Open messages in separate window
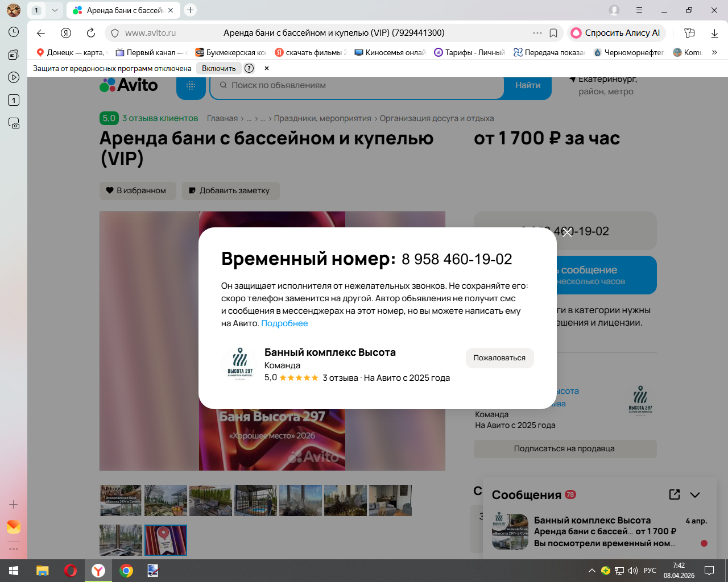The width and height of the screenshot is (728, 582). tap(675, 494)
